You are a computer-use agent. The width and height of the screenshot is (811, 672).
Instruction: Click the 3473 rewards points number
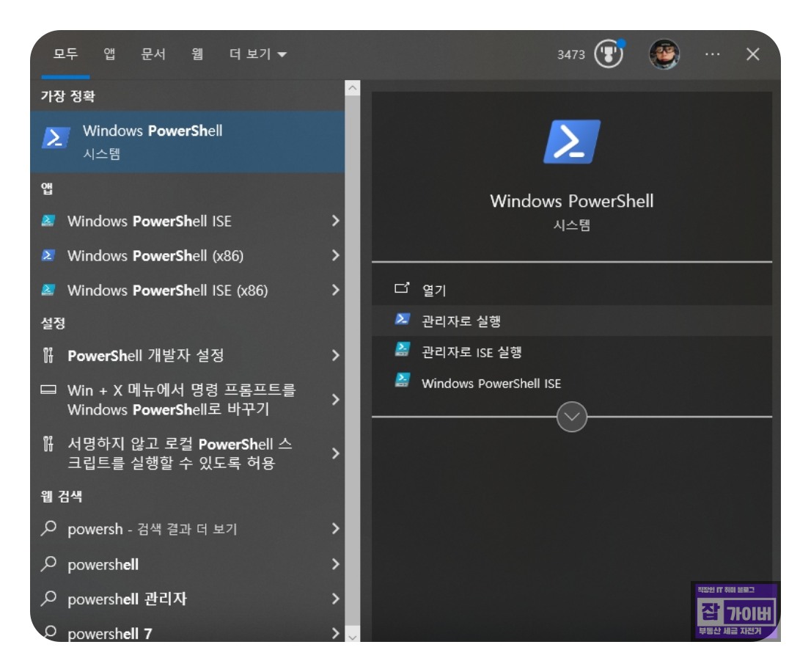[x=571, y=54]
